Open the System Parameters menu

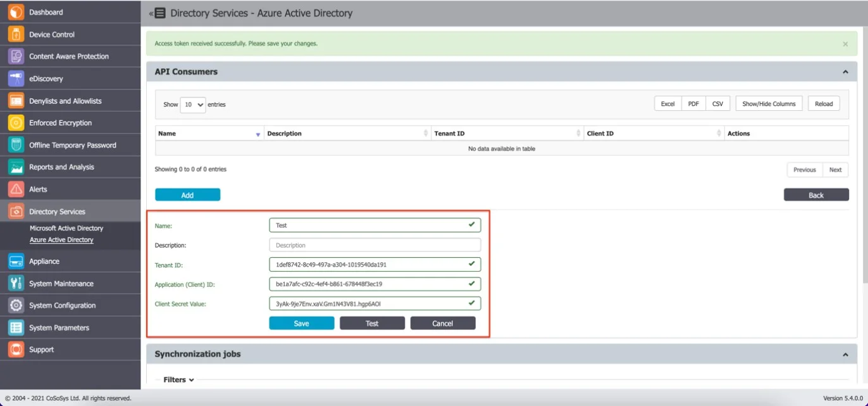(59, 327)
